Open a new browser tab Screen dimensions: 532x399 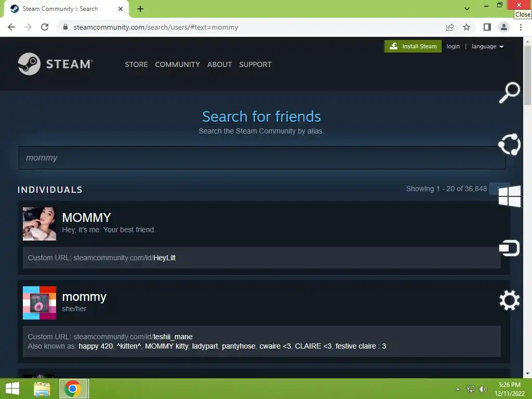(x=140, y=9)
